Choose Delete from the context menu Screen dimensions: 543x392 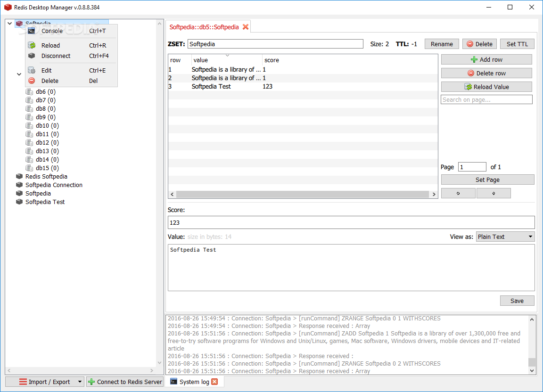(71, 81)
